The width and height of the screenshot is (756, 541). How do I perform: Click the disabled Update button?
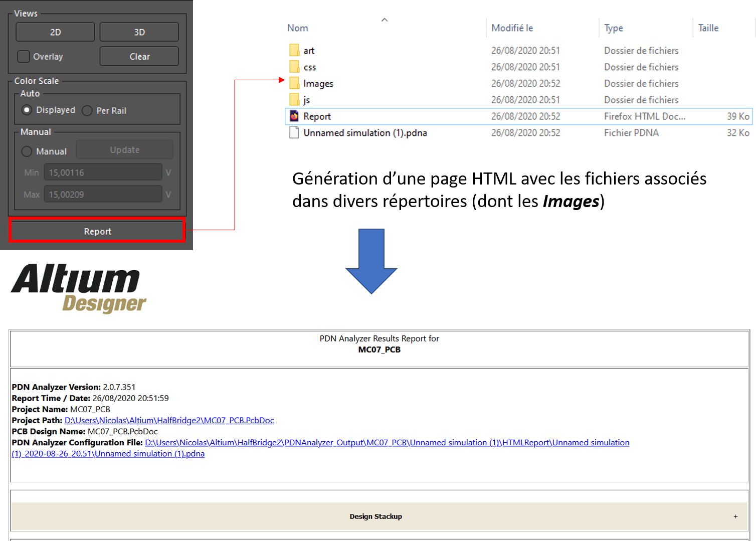click(125, 150)
